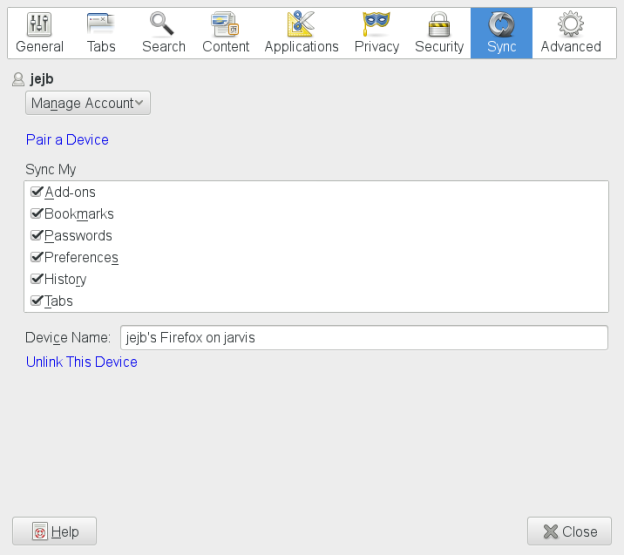Viewport: 624px width, 555px height.
Task: Toggle the Tabs sync checkbox in the list
Action: 37,301
